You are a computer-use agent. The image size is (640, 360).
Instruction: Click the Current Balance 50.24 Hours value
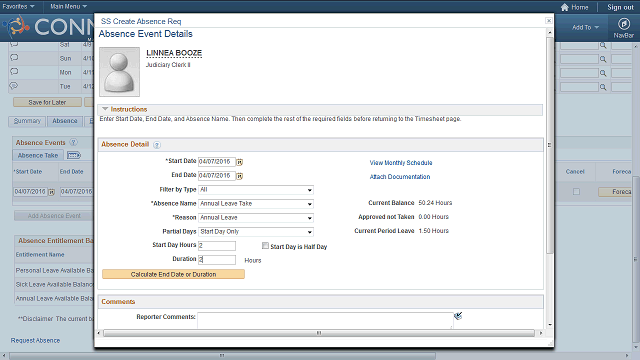(x=435, y=203)
